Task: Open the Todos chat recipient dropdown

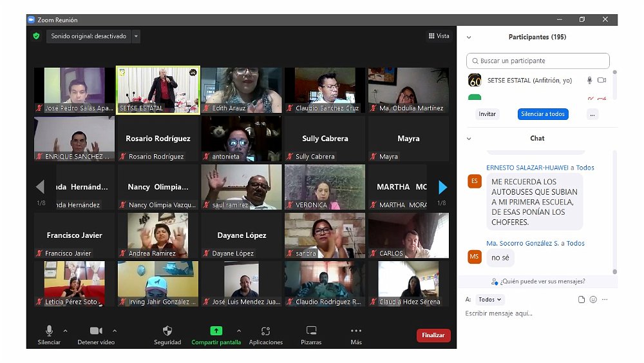Action: 490,300
